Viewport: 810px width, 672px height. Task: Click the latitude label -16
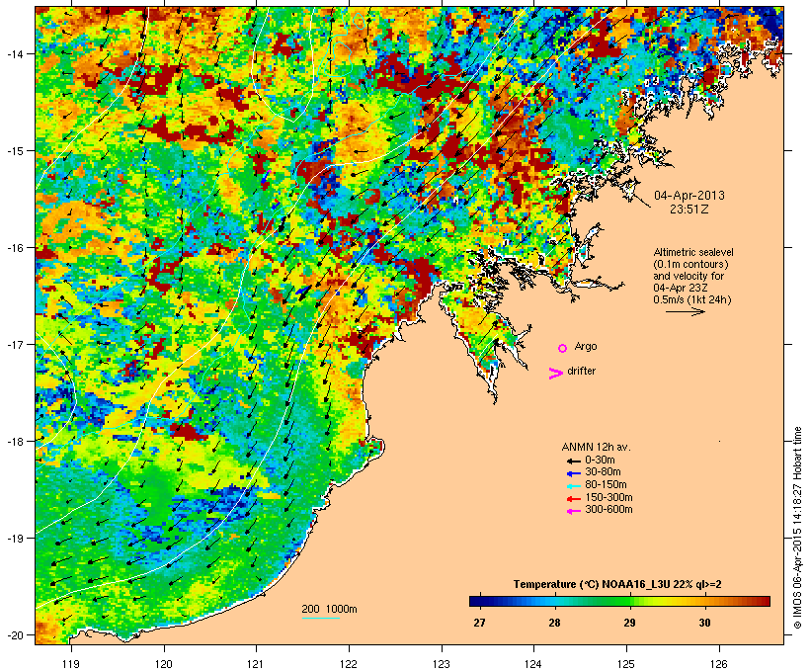[x=14, y=248]
